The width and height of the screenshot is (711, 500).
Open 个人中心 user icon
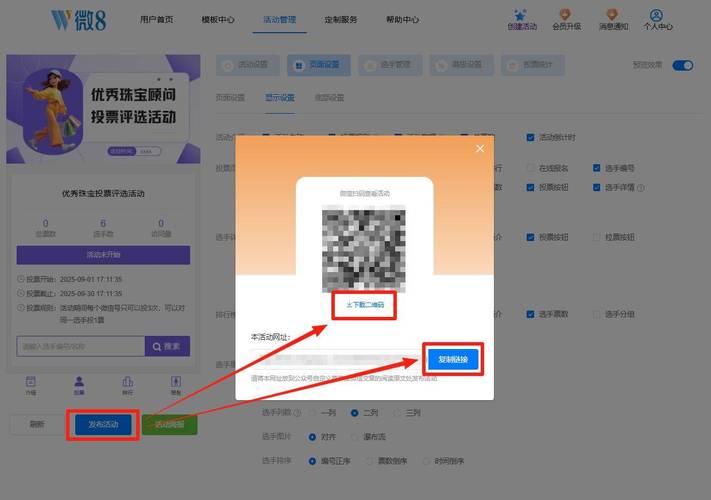(x=656, y=15)
